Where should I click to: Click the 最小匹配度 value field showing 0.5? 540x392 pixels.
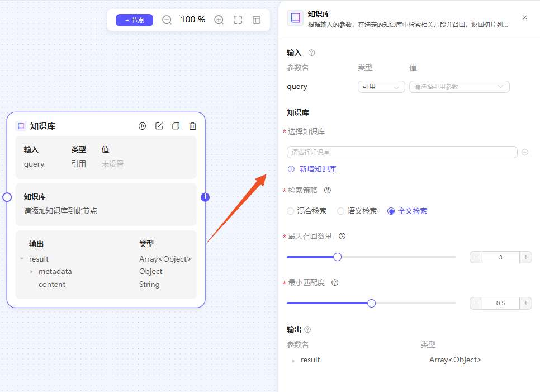(501, 303)
